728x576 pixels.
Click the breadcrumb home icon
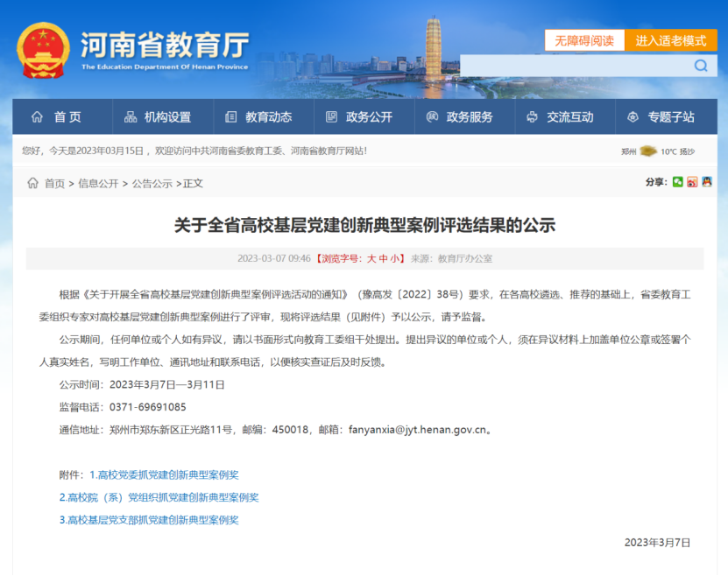coord(32,183)
